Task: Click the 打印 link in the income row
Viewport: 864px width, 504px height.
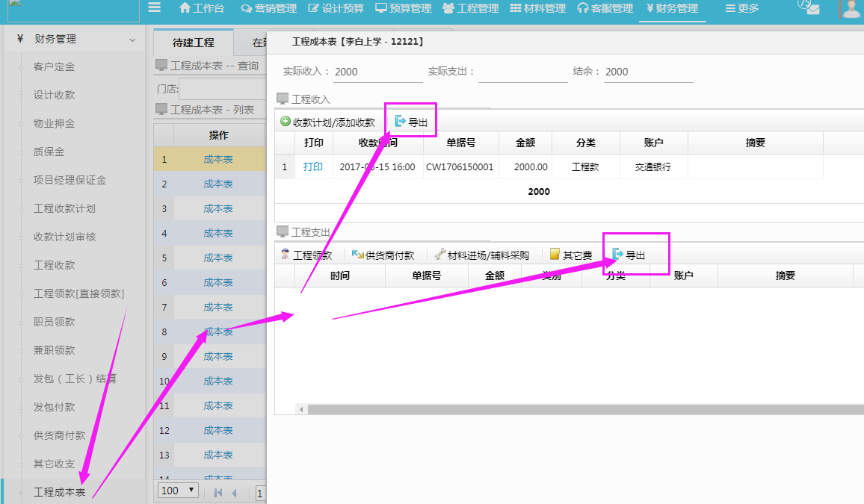Action: pos(313,167)
